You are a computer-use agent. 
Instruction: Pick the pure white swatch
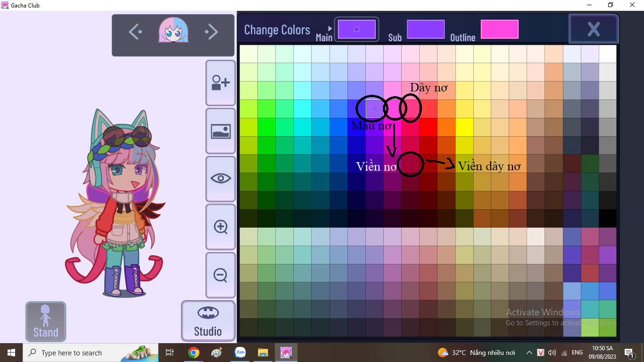click(x=608, y=54)
